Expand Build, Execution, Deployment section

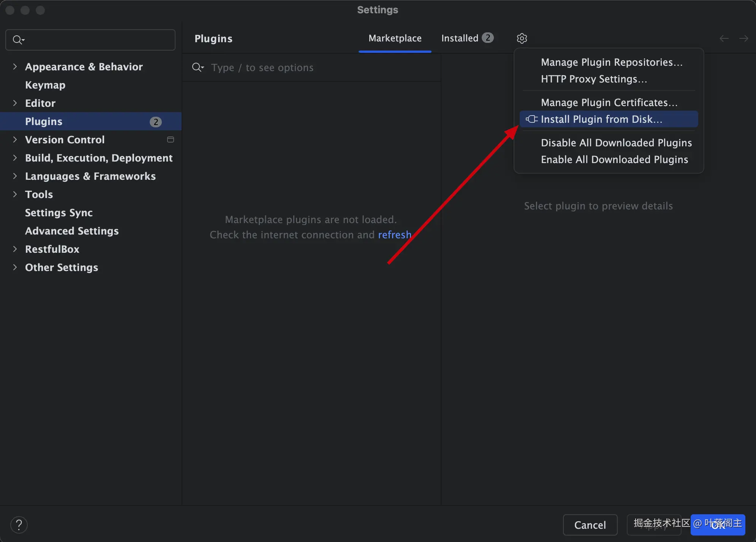pyautogui.click(x=15, y=158)
